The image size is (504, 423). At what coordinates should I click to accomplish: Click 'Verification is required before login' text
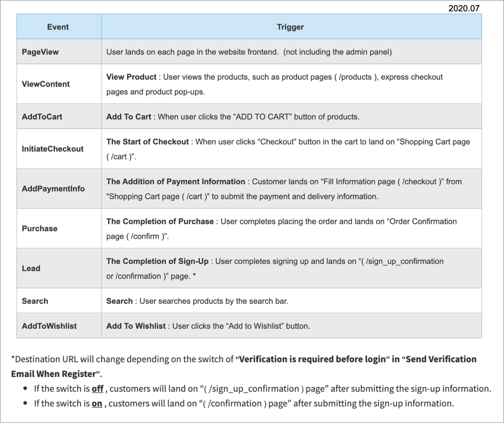pos(312,359)
